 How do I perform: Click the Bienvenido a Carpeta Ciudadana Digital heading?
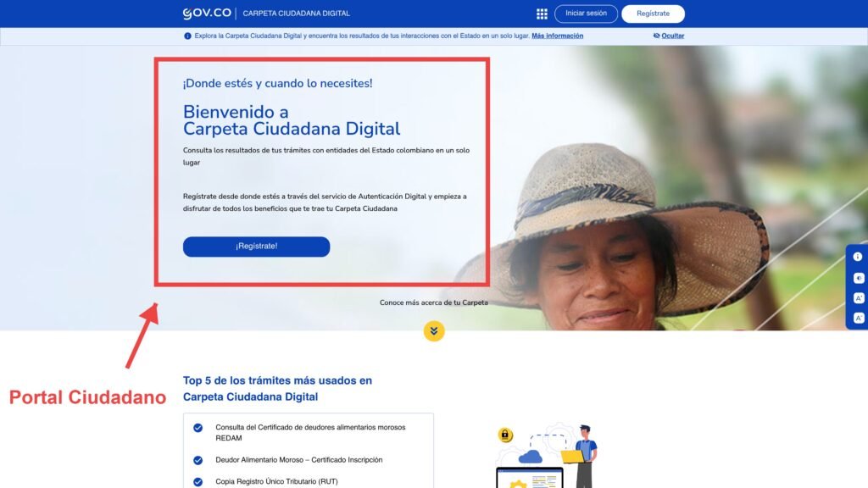tap(292, 120)
